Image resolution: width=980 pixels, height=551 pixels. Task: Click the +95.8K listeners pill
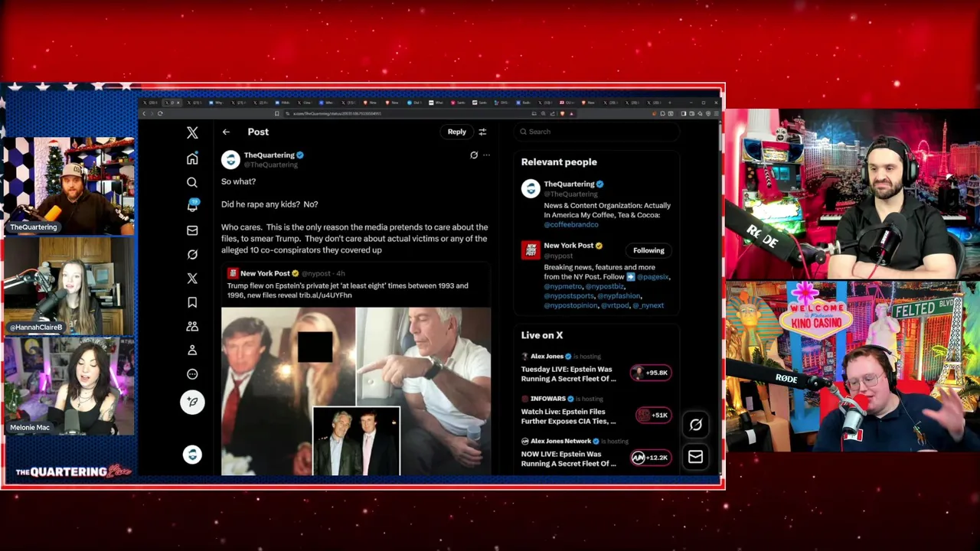(651, 373)
